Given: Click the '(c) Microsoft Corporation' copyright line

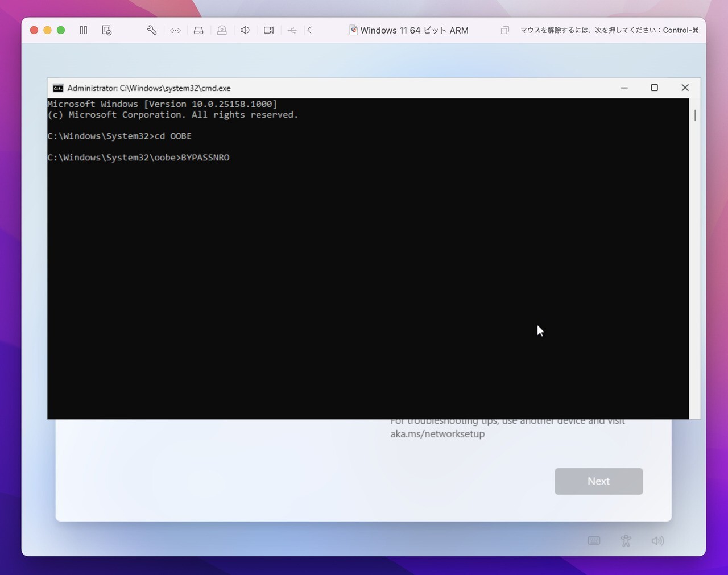Looking at the screenshot, I should click(x=173, y=115).
